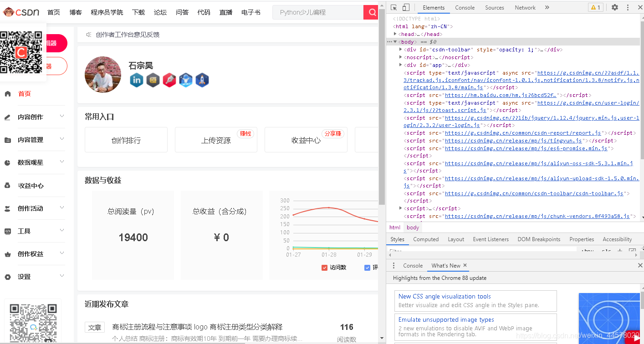Click the speaker icon in feedback notice
Screen dimensions: 644x344
pyautogui.click(x=89, y=35)
